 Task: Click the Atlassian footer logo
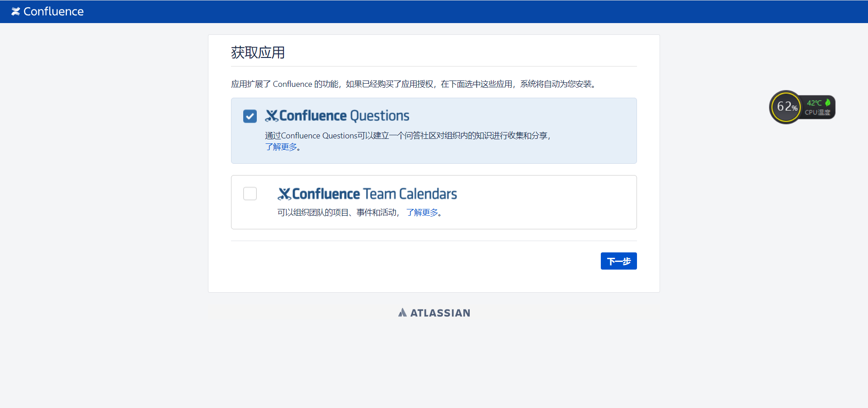click(434, 313)
